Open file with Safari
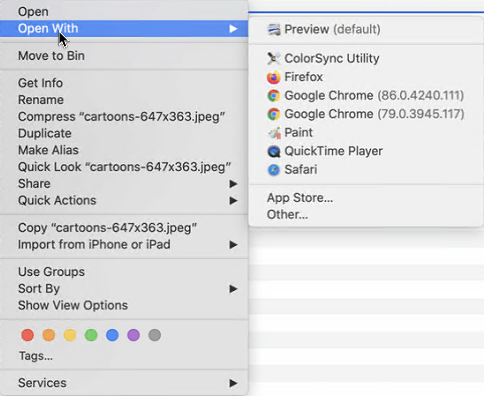Screen dimensions: 484x396 [366, 170]
